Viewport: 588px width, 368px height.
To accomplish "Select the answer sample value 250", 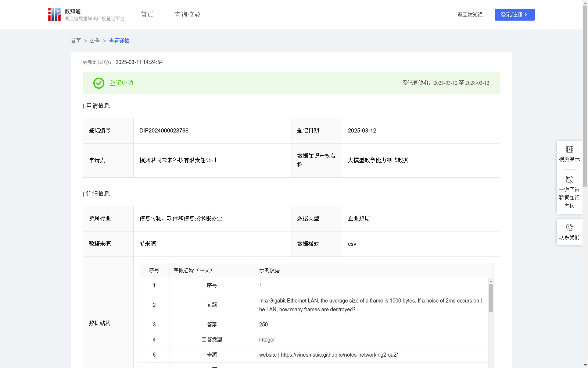I will pyautogui.click(x=263, y=325).
